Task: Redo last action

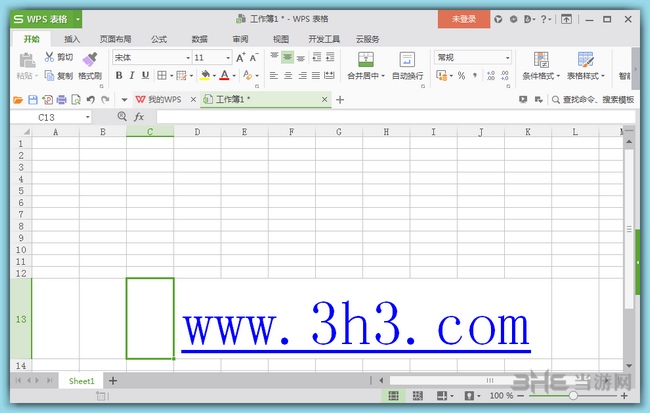Action: pos(105,100)
